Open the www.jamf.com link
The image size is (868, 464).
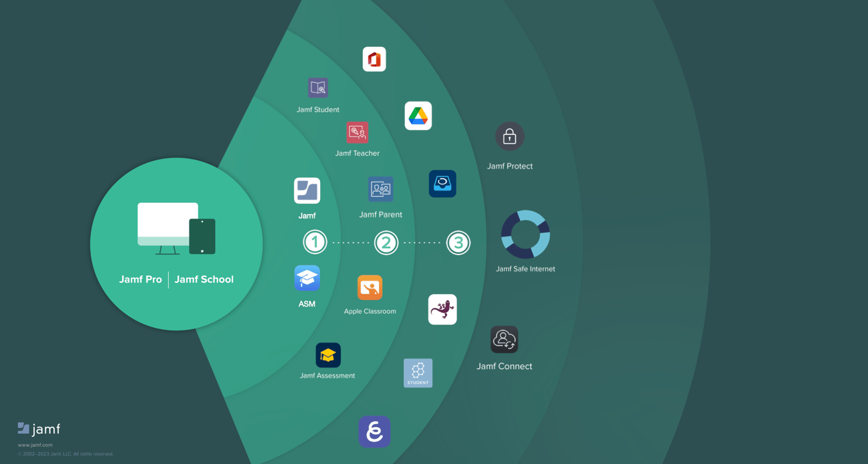(x=35, y=445)
